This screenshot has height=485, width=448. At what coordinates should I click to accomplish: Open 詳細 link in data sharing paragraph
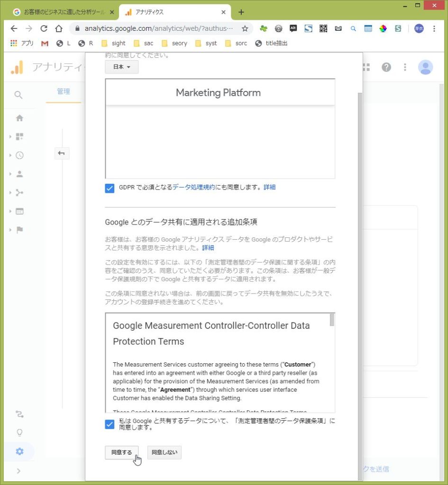[208, 248]
